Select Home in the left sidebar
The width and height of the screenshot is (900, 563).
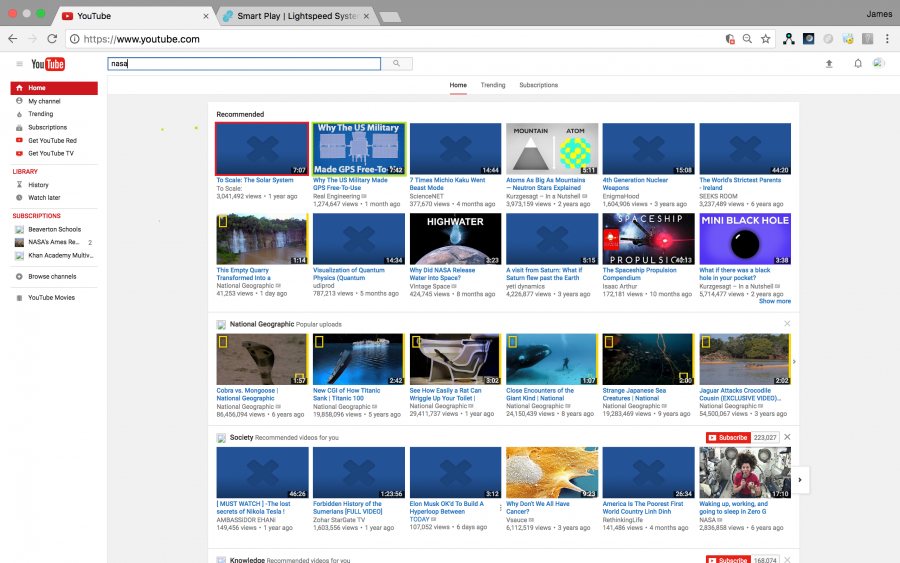tap(54, 88)
